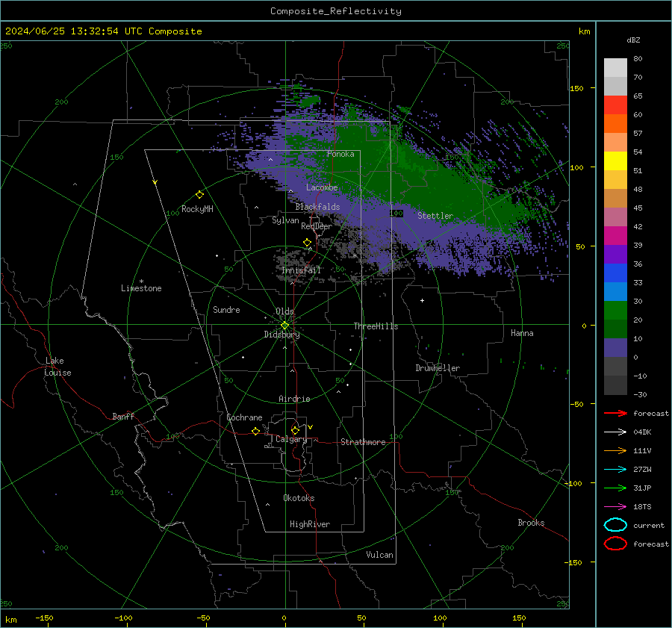The image size is (672, 628).
Task: Click the RockyMH label
Action: click(197, 209)
